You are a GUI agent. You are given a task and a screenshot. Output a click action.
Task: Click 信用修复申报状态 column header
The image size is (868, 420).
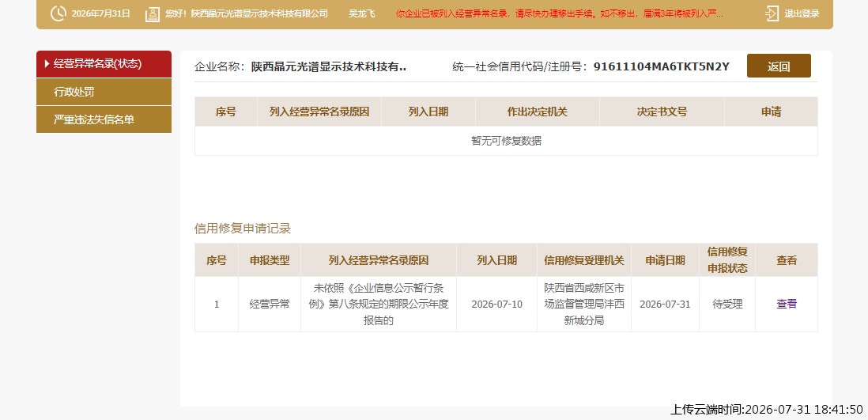[727, 260]
